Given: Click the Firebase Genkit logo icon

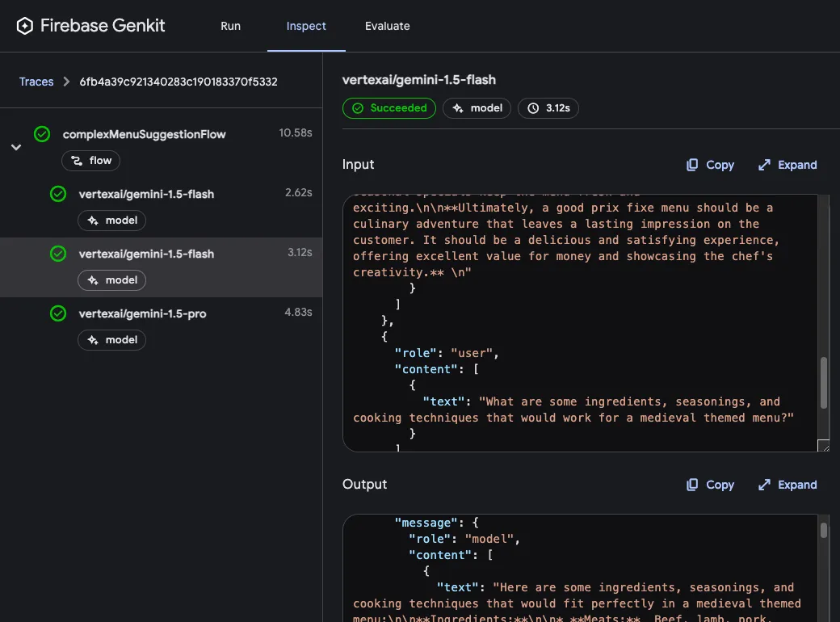Looking at the screenshot, I should (24, 25).
